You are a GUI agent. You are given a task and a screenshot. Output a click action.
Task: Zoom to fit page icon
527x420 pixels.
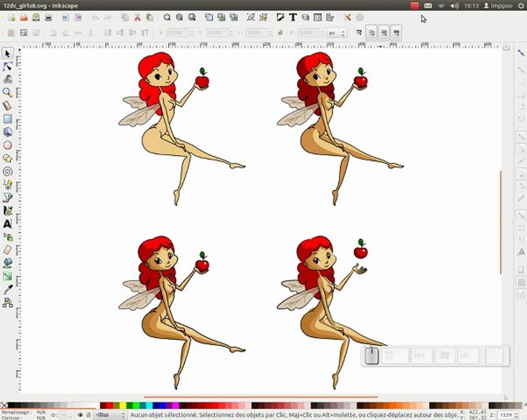pyautogui.click(x=191, y=17)
